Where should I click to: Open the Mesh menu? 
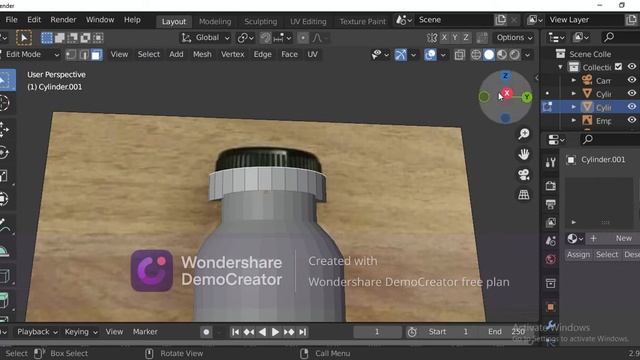click(x=202, y=54)
